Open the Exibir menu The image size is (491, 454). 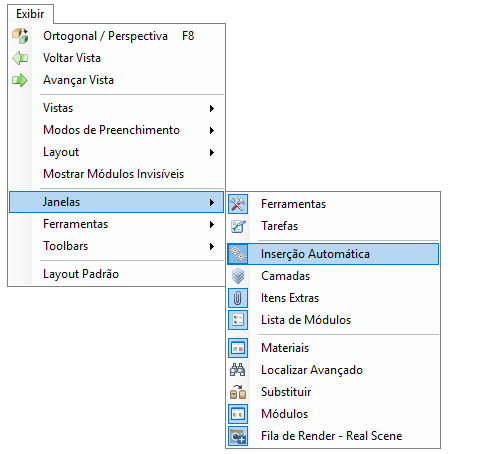[x=30, y=14]
